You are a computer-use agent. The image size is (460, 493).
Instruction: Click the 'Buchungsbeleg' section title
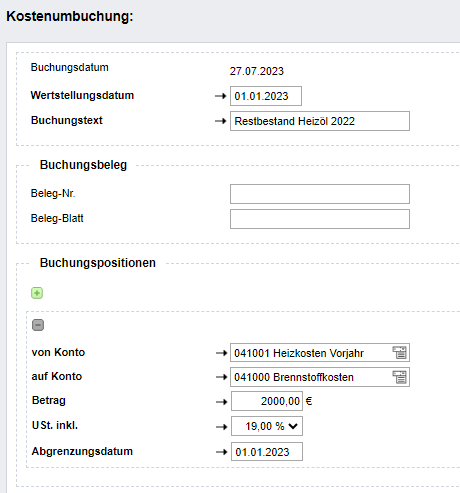click(83, 165)
